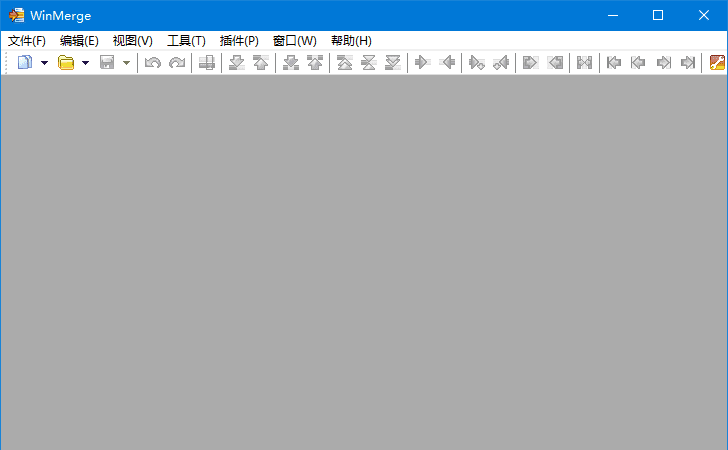Open the 编辑(E) menu
This screenshot has height=450, width=728.
point(79,41)
